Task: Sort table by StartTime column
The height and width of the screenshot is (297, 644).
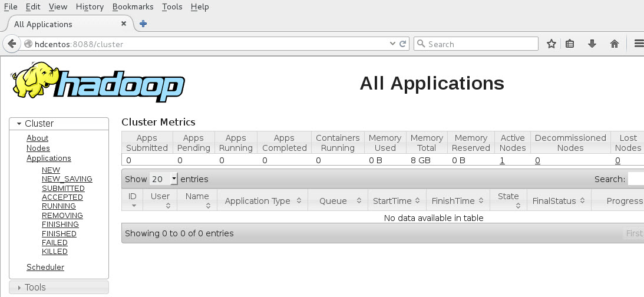Action: (397, 200)
